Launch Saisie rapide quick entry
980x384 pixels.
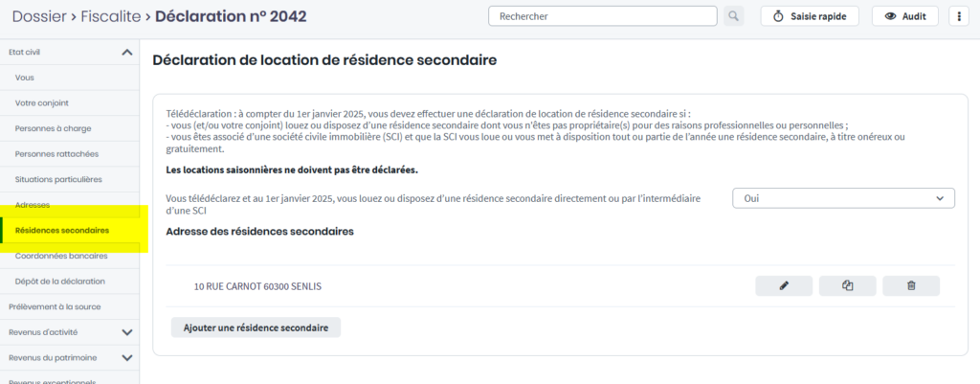[810, 16]
